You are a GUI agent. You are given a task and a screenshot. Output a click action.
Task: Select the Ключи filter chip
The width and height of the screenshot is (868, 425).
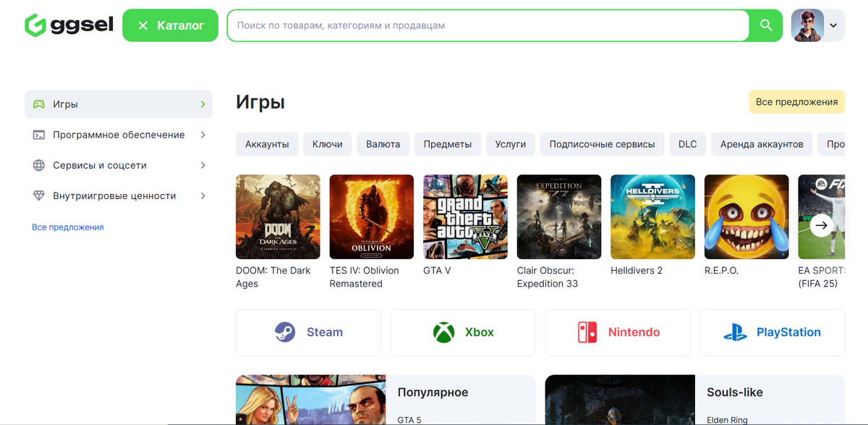click(x=328, y=144)
